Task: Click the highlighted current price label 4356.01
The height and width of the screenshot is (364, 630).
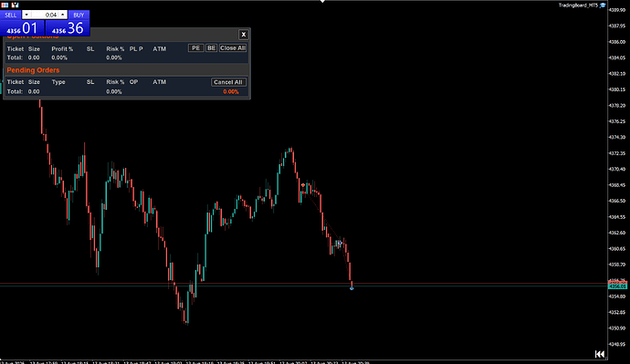Action: [617, 286]
